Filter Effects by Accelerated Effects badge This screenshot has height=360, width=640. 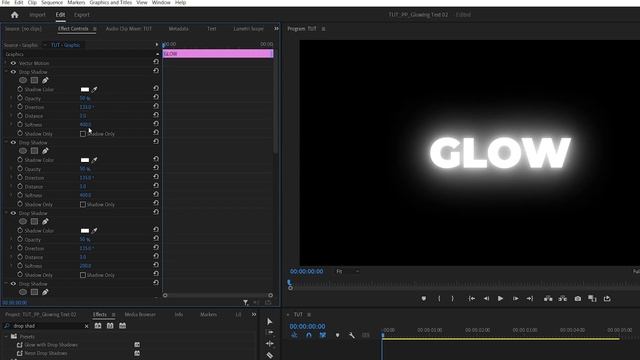pos(98,326)
